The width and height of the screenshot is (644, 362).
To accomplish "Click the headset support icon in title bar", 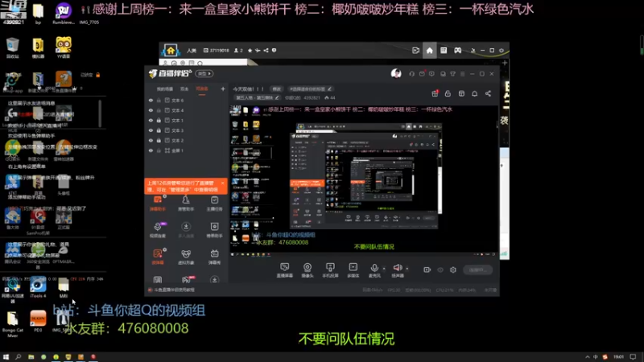I will (411, 74).
